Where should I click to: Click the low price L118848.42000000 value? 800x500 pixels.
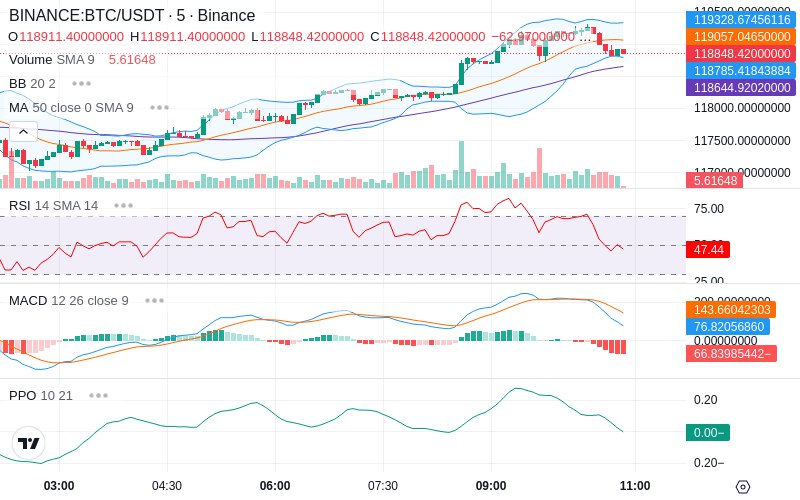pyautogui.click(x=308, y=37)
